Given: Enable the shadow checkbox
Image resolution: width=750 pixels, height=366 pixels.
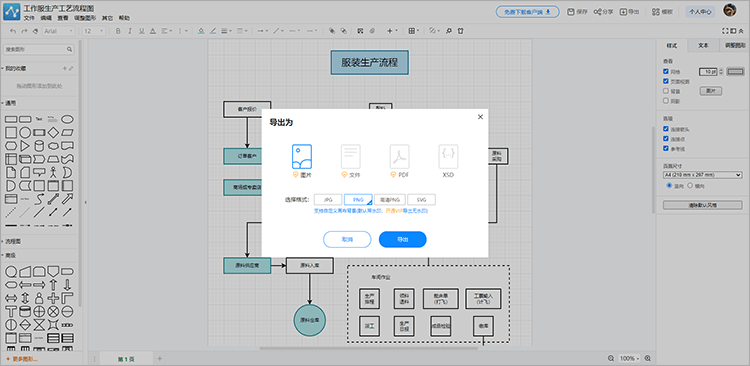Looking at the screenshot, I should point(666,101).
